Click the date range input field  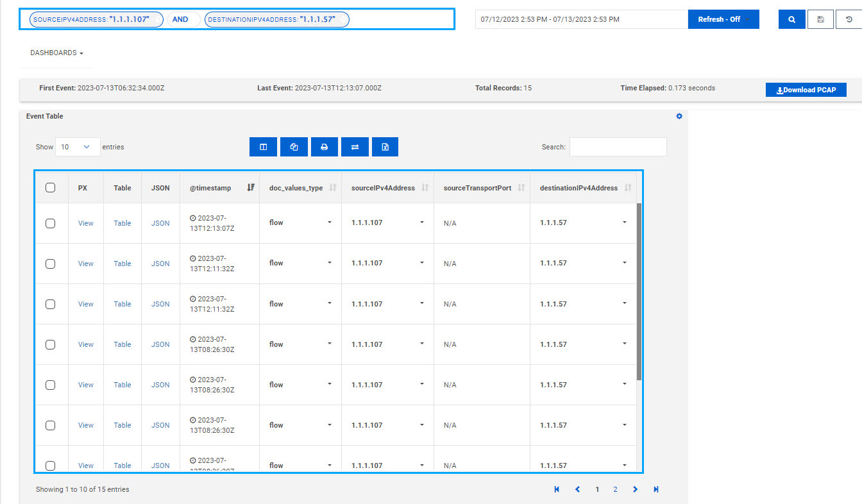point(582,19)
